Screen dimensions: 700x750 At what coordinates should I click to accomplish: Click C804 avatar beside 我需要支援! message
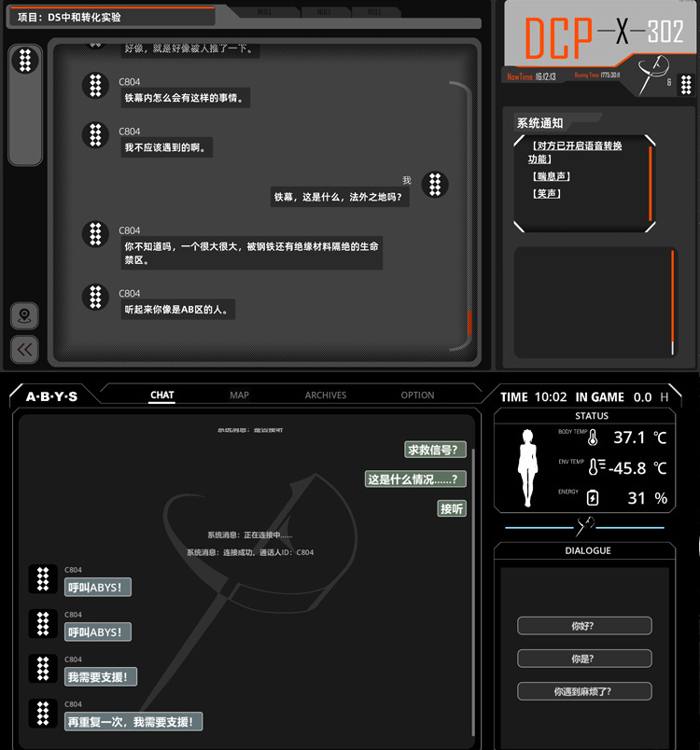(43, 668)
